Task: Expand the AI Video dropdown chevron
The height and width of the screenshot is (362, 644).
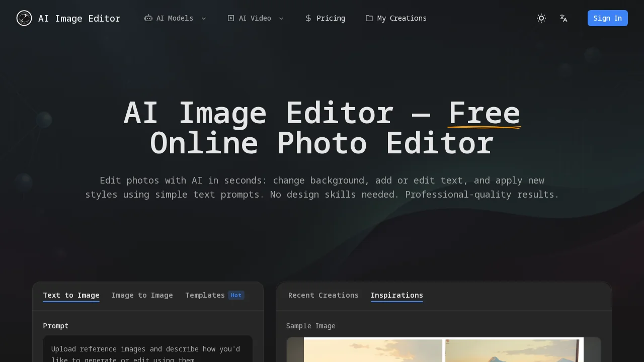Action: click(x=281, y=19)
